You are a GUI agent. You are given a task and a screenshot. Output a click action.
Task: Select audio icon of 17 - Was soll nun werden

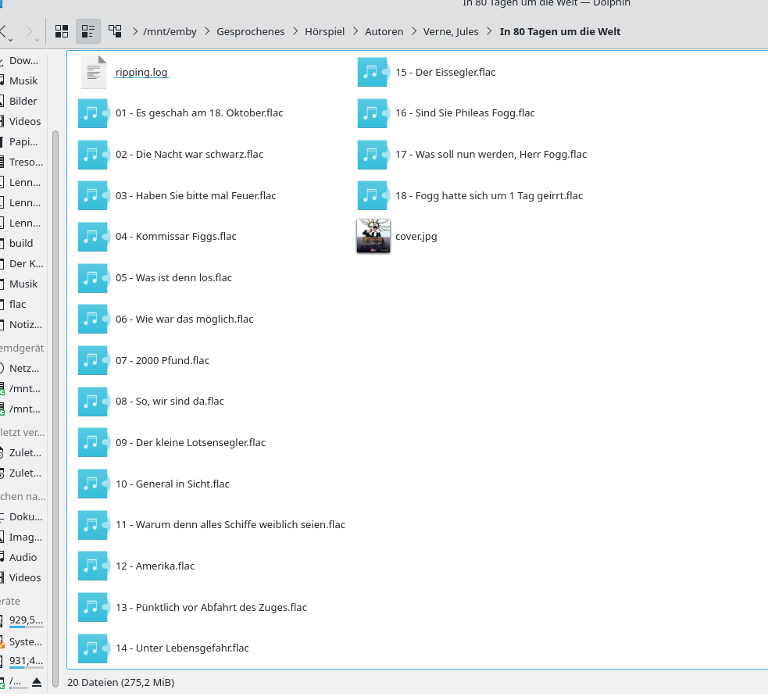(x=373, y=155)
